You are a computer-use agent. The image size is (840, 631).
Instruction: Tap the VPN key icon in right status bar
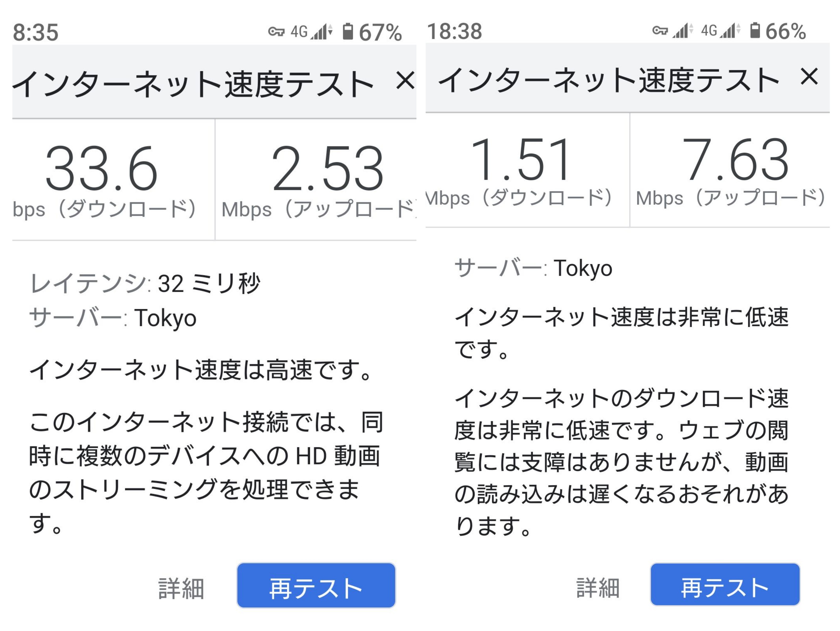pos(660,30)
